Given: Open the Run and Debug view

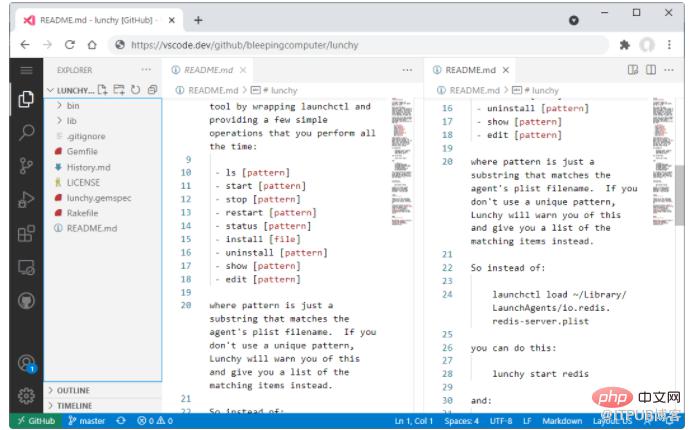Looking at the screenshot, I should coord(26,199).
